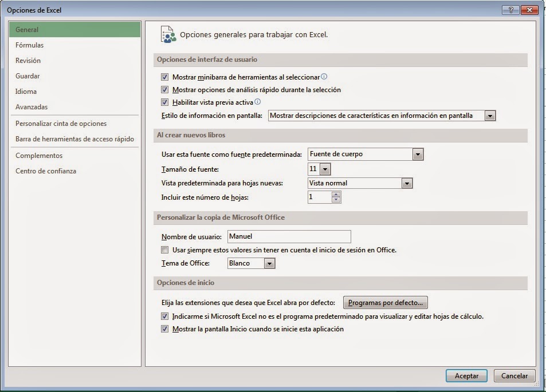Increase Incluir este número de hojas with up arrow

coord(337,194)
